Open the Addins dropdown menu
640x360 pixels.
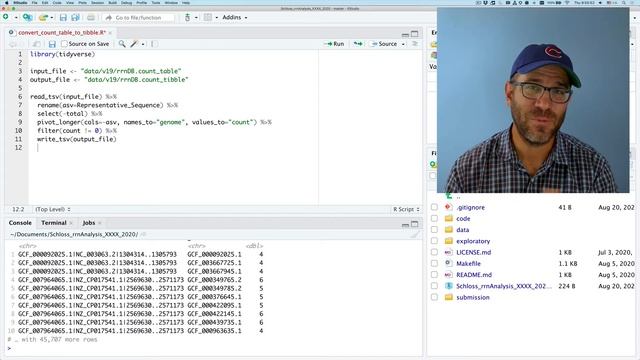point(235,17)
